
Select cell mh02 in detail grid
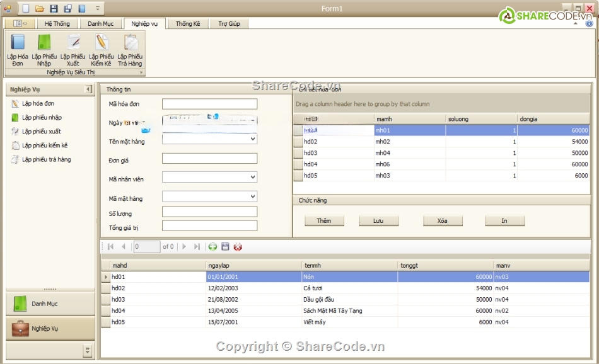tap(409, 142)
